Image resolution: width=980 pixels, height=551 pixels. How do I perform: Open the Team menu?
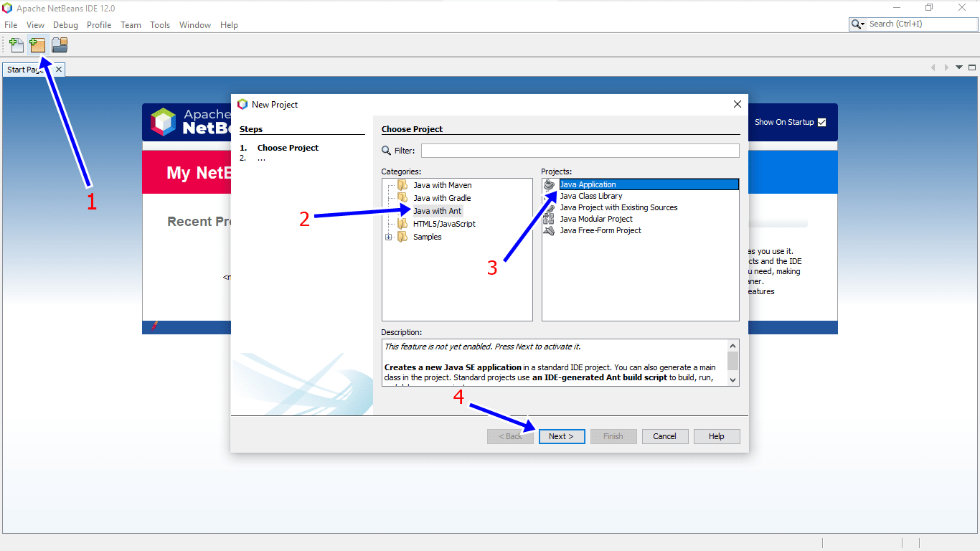coord(131,24)
